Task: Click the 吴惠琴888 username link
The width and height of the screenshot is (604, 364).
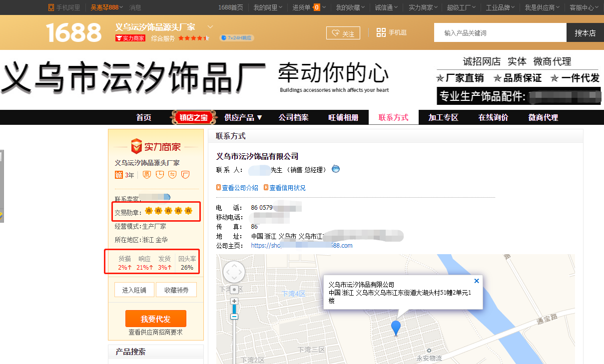Action: (104, 7)
